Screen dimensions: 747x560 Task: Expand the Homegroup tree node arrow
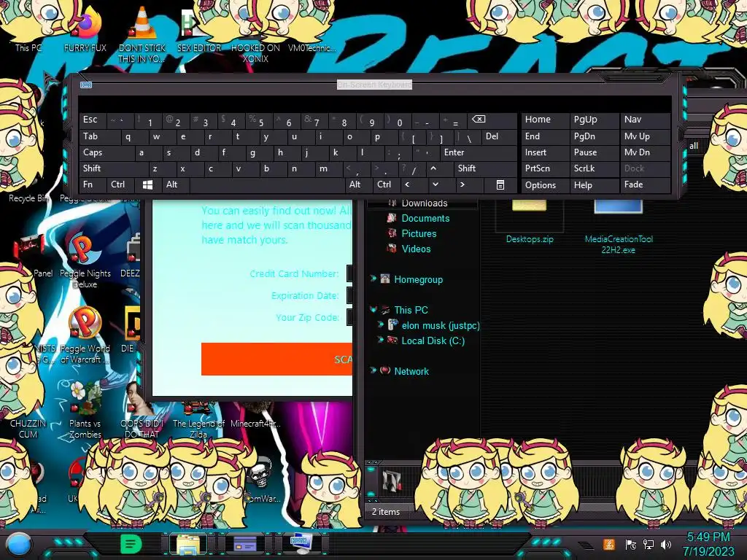pyautogui.click(x=373, y=279)
